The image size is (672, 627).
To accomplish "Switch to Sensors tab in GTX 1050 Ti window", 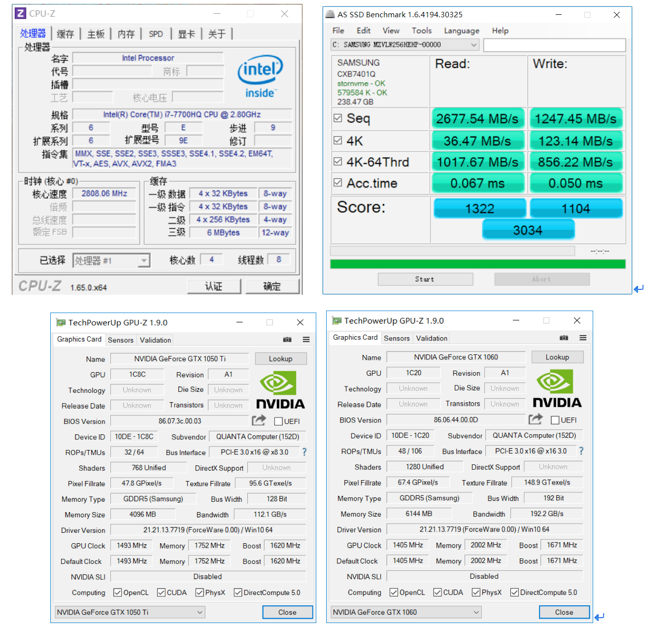I will [121, 340].
